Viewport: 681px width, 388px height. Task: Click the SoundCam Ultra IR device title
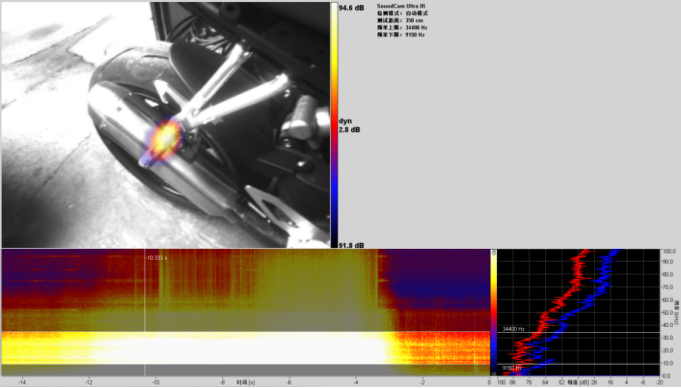pyautogui.click(x=401, y=6)
